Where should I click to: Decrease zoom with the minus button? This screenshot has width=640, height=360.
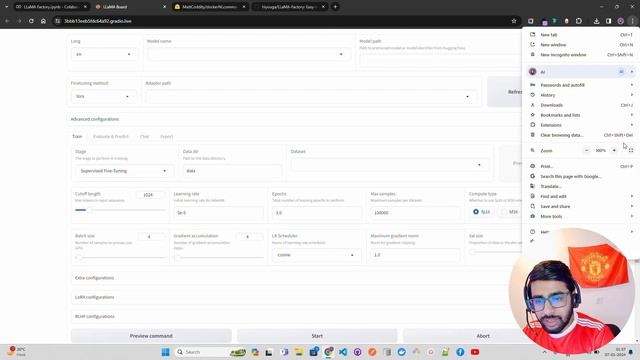coord(587,150)
